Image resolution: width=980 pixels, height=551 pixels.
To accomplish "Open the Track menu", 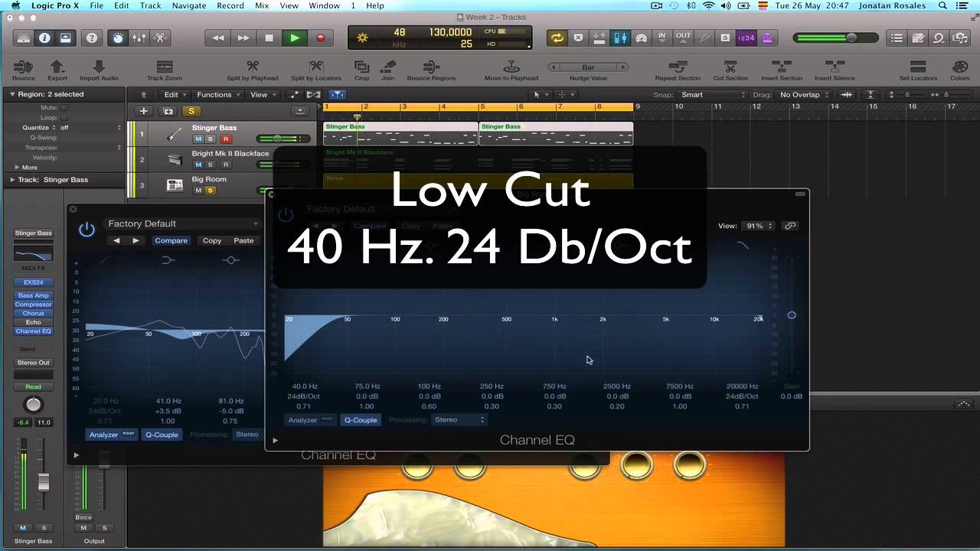I will pos(151,5).
